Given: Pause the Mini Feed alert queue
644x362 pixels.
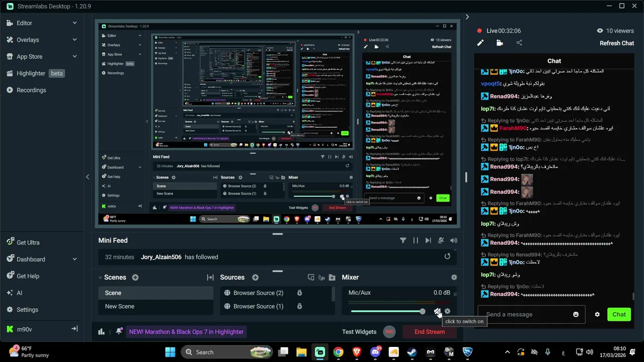Looking at the screenshot, I should coord(416,240).
